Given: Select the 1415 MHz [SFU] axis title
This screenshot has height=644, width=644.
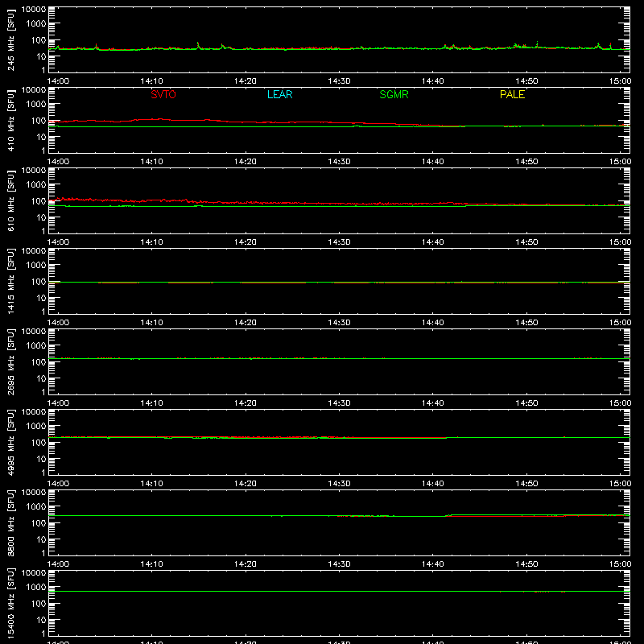Looking at the screenshot, I should pos(10,281).
